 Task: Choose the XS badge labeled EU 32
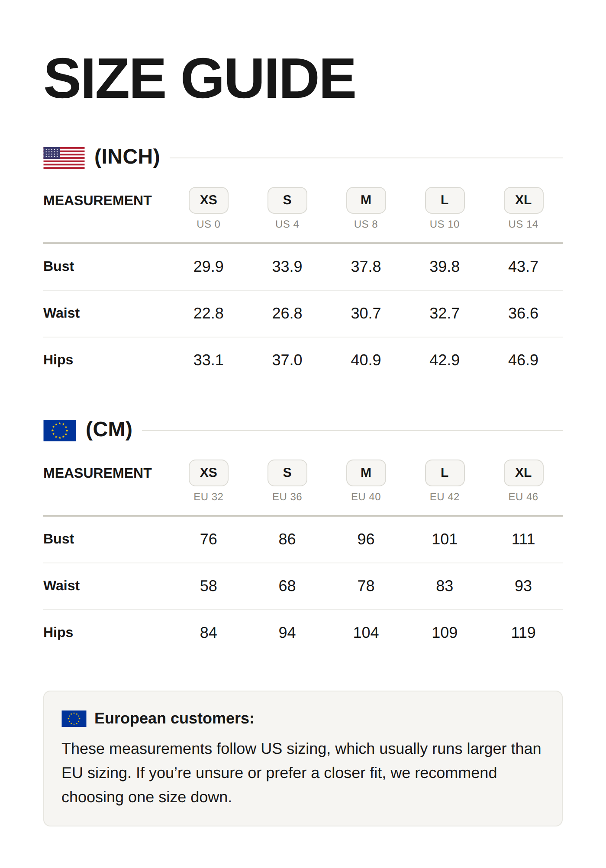pos(209,473)
